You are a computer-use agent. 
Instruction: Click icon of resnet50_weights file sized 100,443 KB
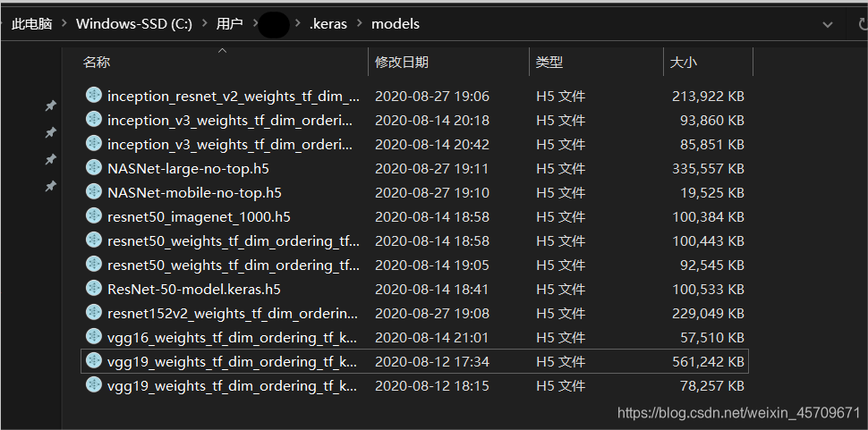coord(94,240)
